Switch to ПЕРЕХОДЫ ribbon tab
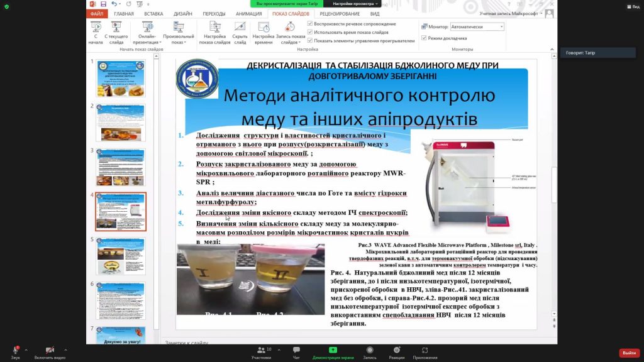Screen dimensions: 644x362 tap(214, 14)
